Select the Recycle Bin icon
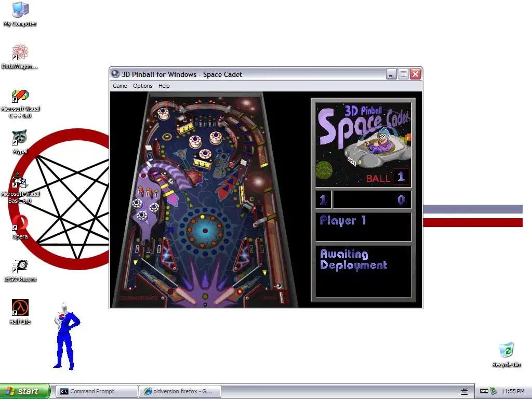532x399 pixels. (506, 354)
